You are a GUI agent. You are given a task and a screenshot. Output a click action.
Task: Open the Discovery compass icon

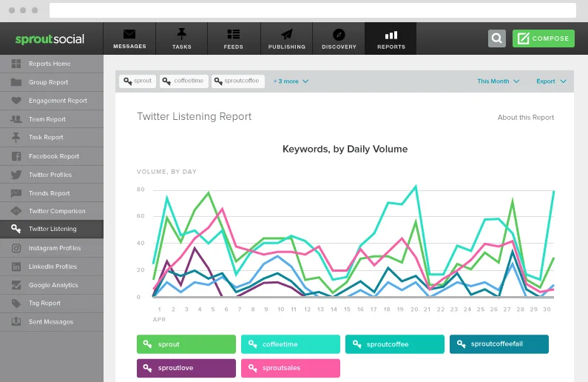pyautogui.click(x=339, y=34)
